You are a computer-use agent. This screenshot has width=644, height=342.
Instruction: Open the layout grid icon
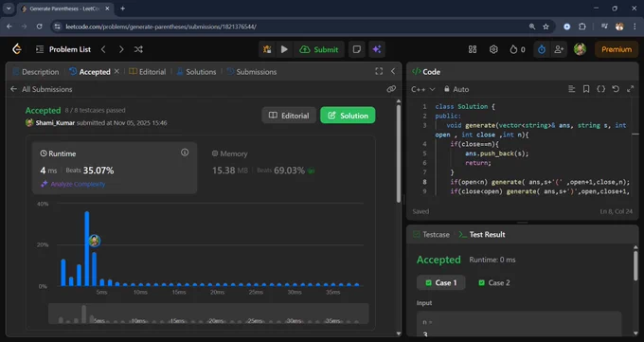[x=473, y=49]
